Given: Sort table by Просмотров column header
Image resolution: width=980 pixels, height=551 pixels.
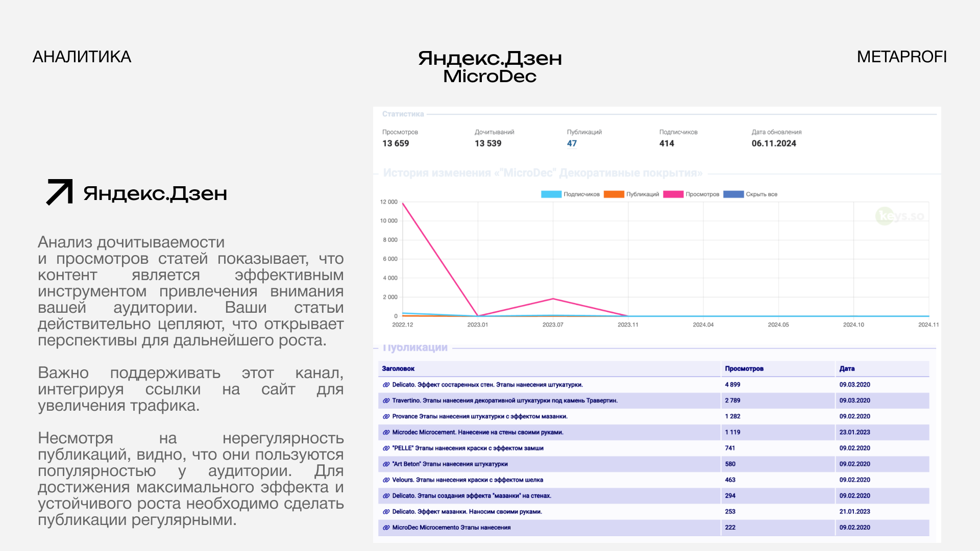Looking at the screenshot, I should click(x=744, y=368).
